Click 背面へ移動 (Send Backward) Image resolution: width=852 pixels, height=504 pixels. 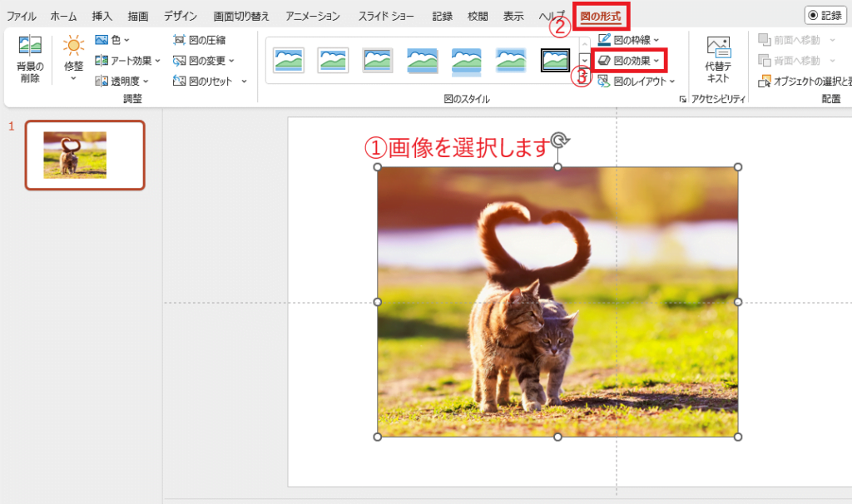coord(790,60)
